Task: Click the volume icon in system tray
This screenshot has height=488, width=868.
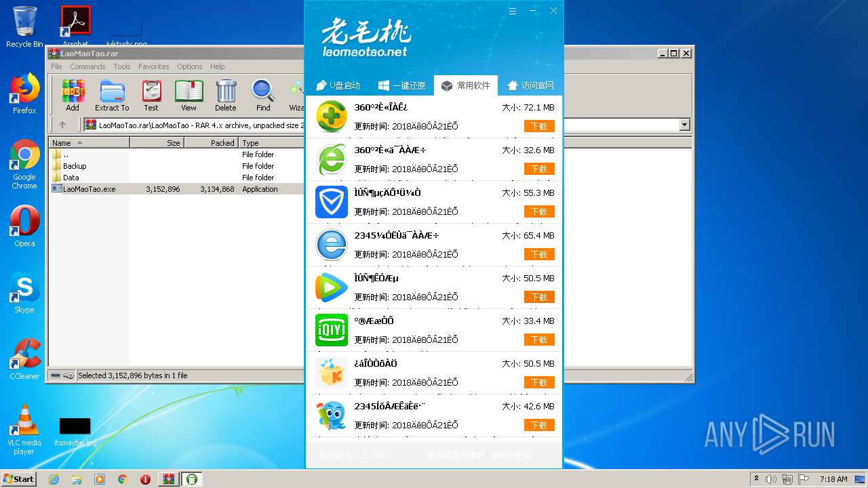Action: (771, 479)
